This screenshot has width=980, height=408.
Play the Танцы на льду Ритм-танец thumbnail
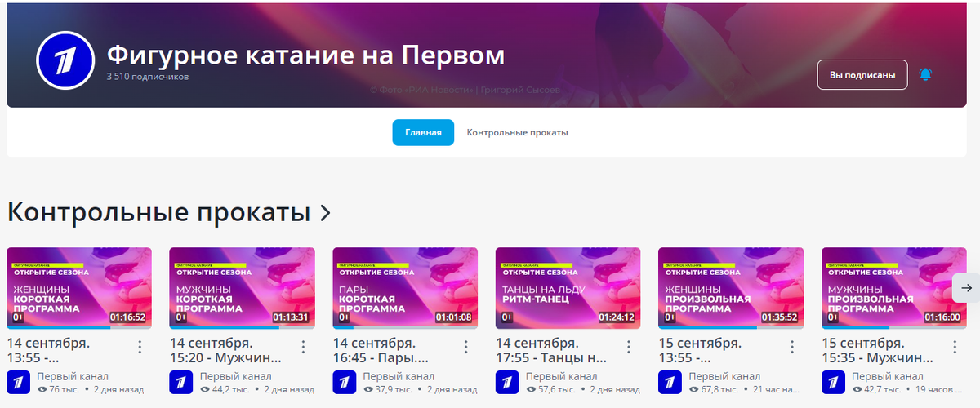(x=568, y=287)
